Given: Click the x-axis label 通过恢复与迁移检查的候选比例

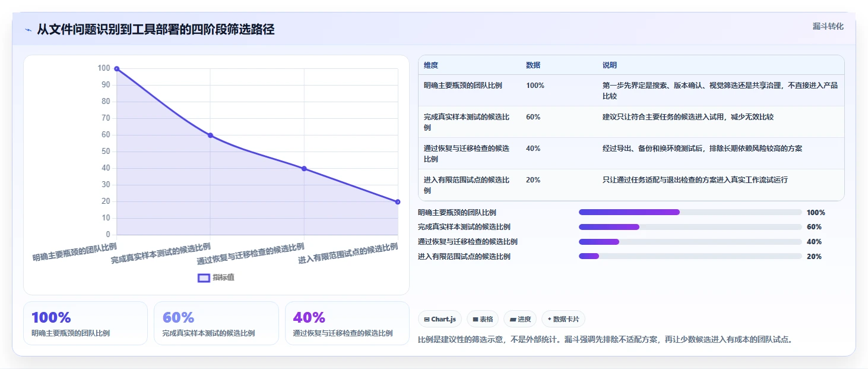Looking at the screenshot, I should pyautogui.click(x=251, y=254).
